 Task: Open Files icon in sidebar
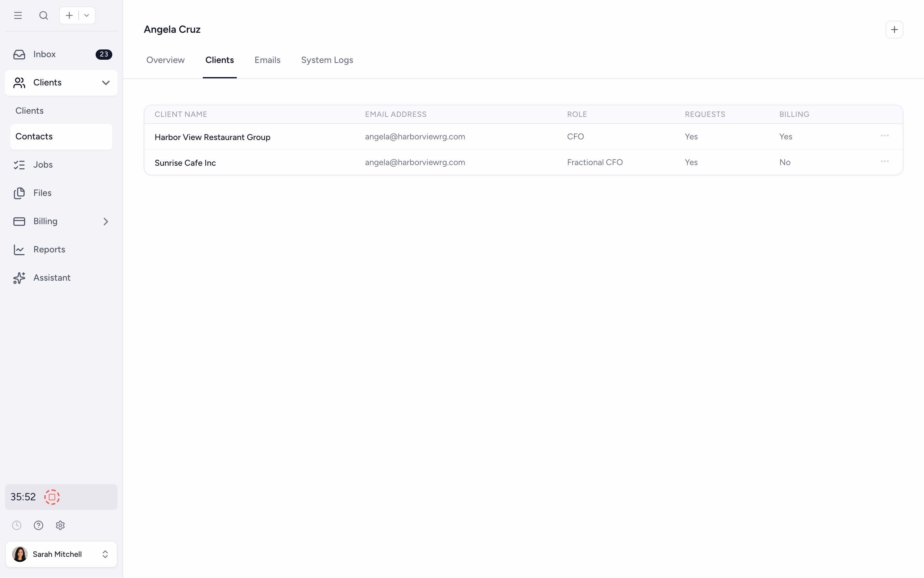pos(19,193)
